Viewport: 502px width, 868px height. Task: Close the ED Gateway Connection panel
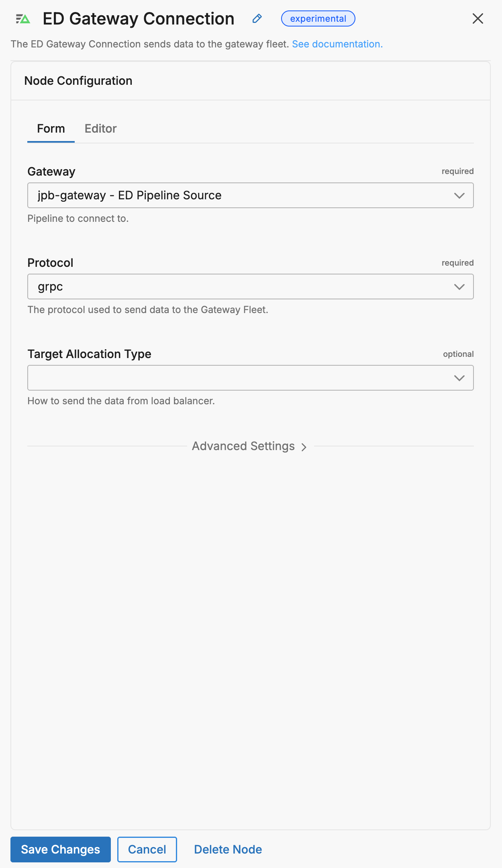(x=478, y=18)
